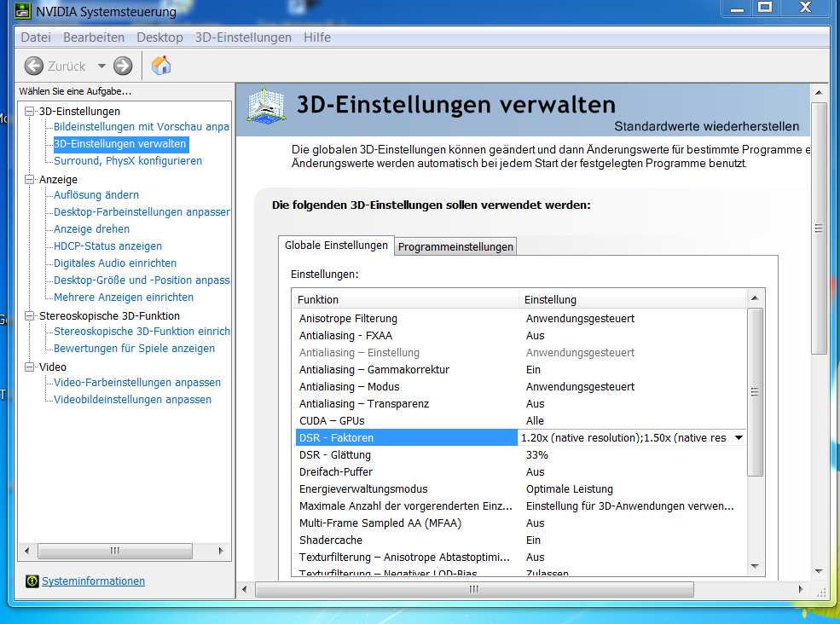Open the 3D-Einstellungen menu

click(x=243, y=38)
